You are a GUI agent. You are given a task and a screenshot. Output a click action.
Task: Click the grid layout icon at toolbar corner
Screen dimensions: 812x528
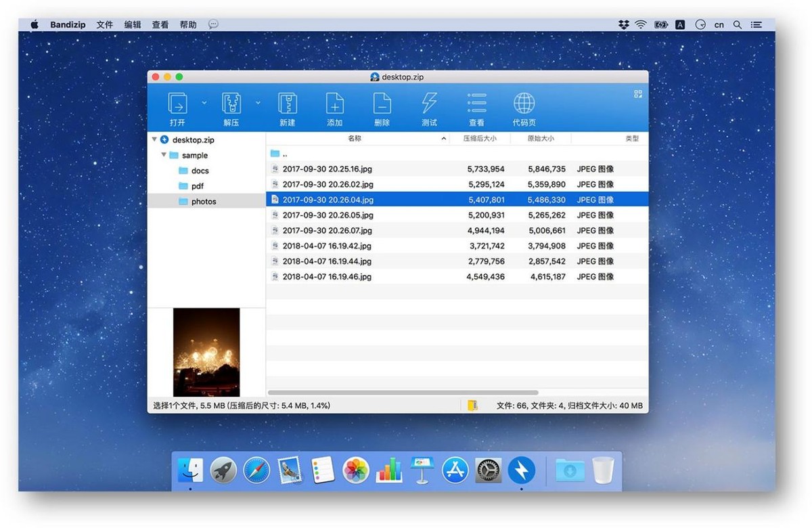click(638, 94)
